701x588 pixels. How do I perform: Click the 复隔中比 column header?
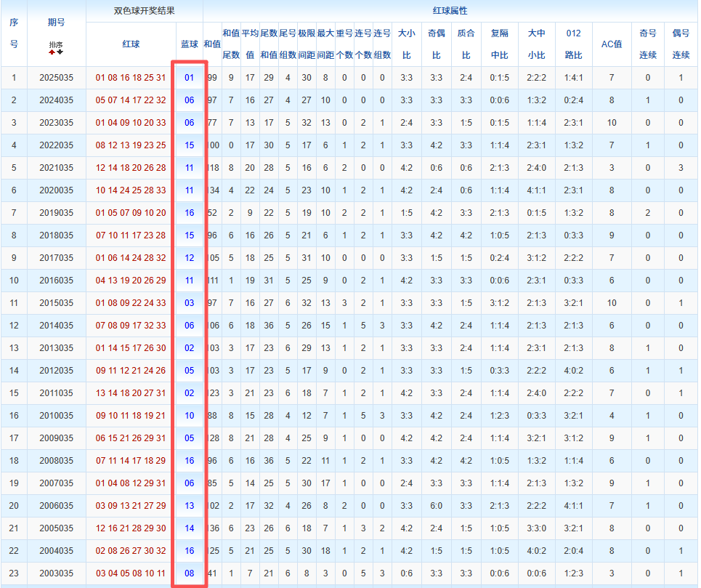(x=499, y=44)
